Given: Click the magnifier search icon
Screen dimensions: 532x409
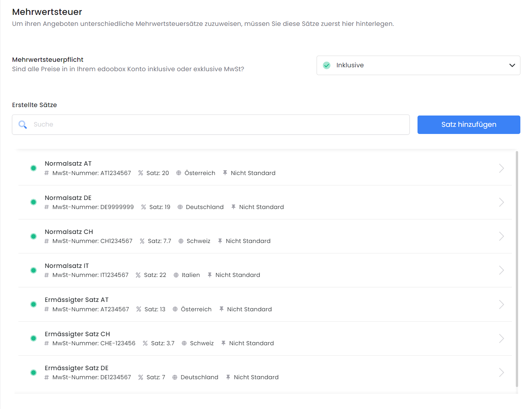Looking at the screenshot, I should point(23,125).
